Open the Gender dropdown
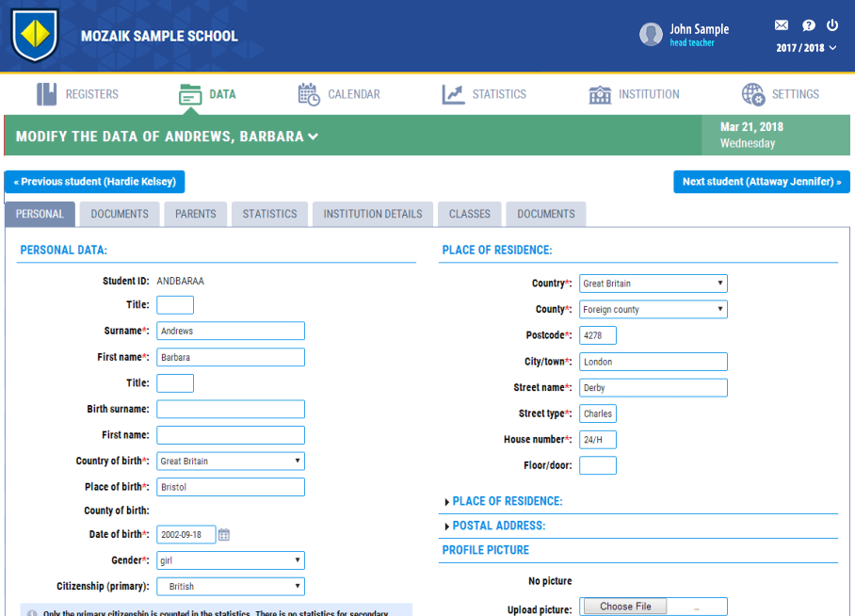855x616 pixels. pyautogui.click(x=231, y=560)
